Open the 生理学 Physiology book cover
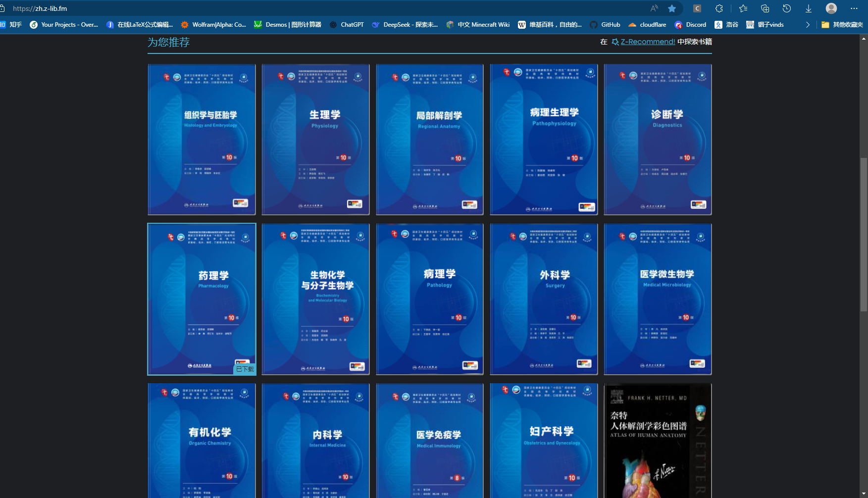 (315, 140)
